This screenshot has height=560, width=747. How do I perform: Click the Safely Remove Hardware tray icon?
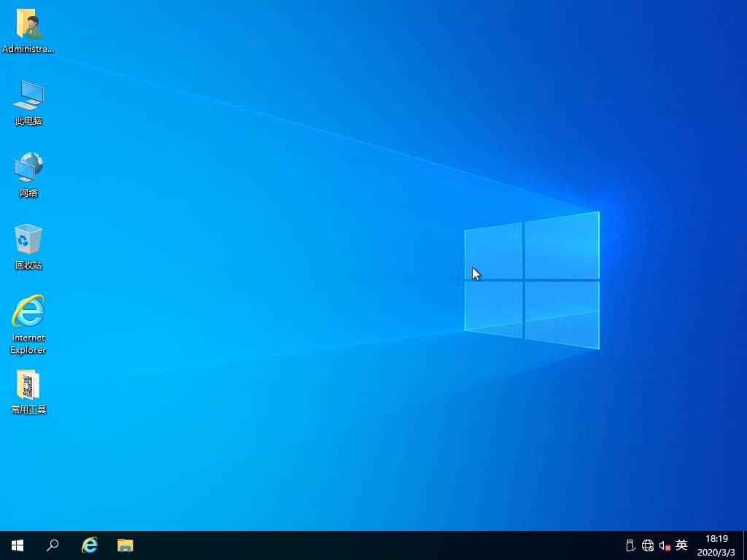pyautogui.click(x=629, y=545)
